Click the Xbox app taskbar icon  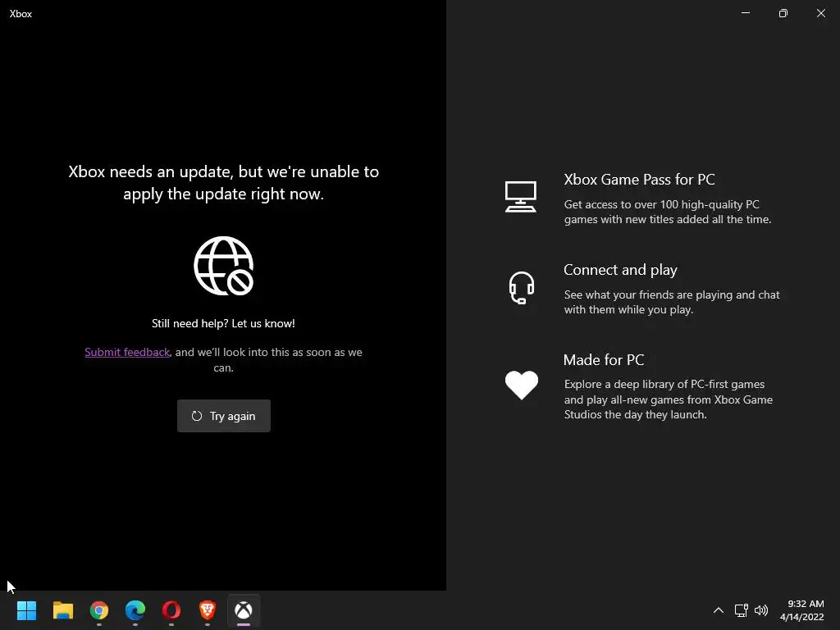tap(244, 610)
